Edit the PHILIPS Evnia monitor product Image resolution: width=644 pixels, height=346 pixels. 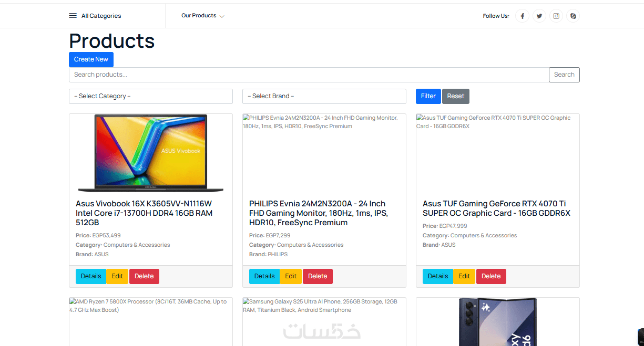click(x=291, y=276)
